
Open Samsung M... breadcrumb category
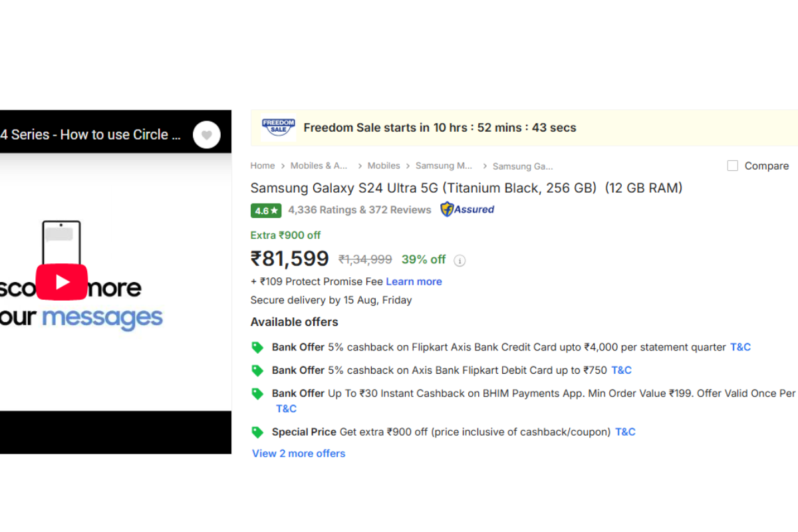coord(444,166)
